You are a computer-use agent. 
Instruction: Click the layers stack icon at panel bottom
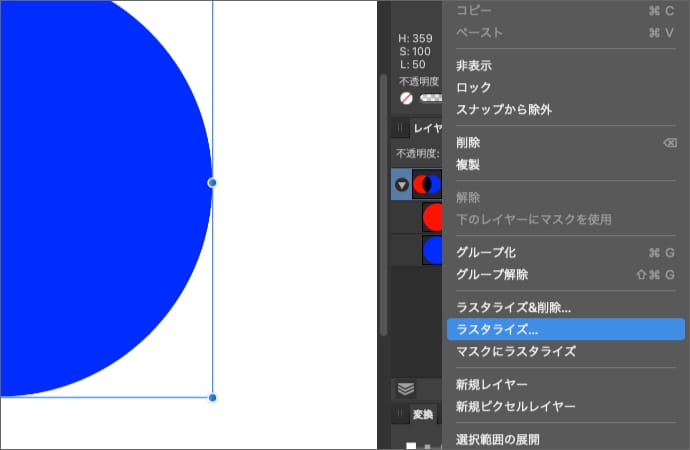pyautogui.click(x=405, y=389)
